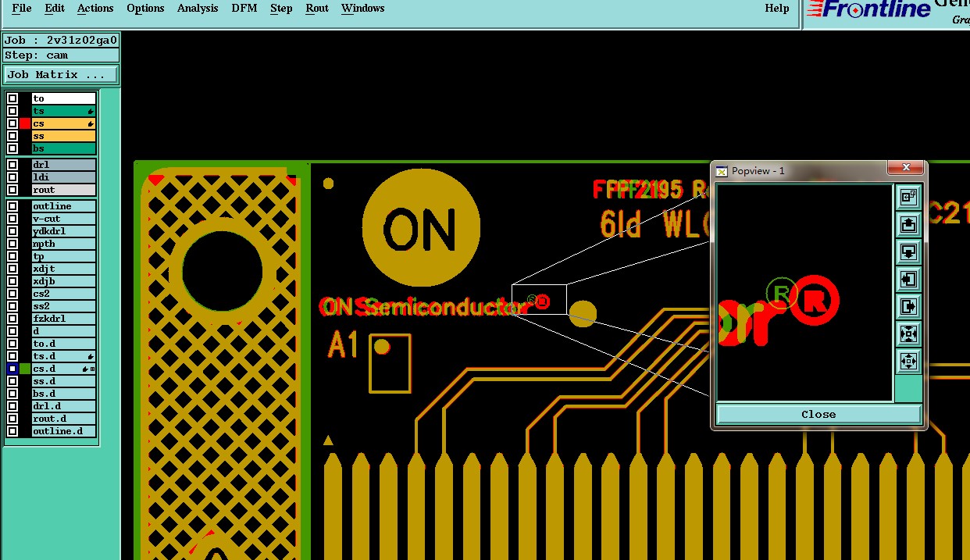Select the ss.d layer row
The image size is (970, 560).
click(x=63, y=382)
